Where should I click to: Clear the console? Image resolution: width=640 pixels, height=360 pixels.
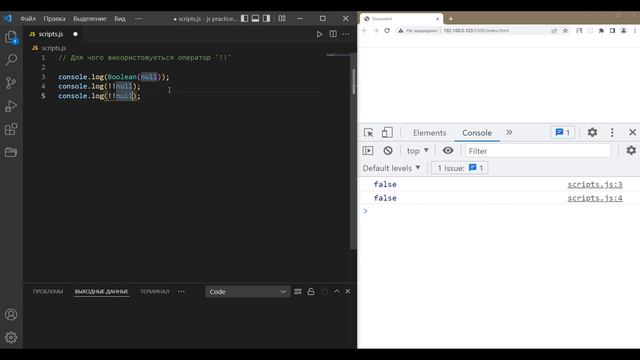point(388,151)
